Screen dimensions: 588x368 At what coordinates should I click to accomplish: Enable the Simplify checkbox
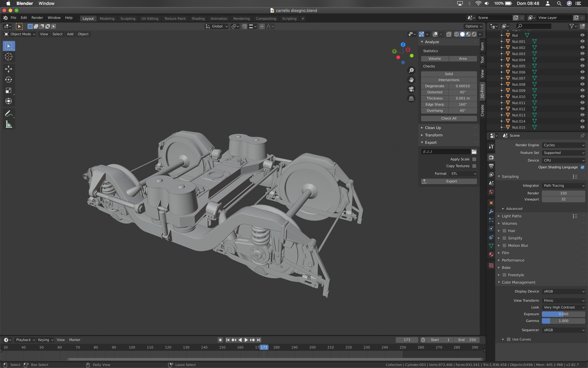pos(504,238)
